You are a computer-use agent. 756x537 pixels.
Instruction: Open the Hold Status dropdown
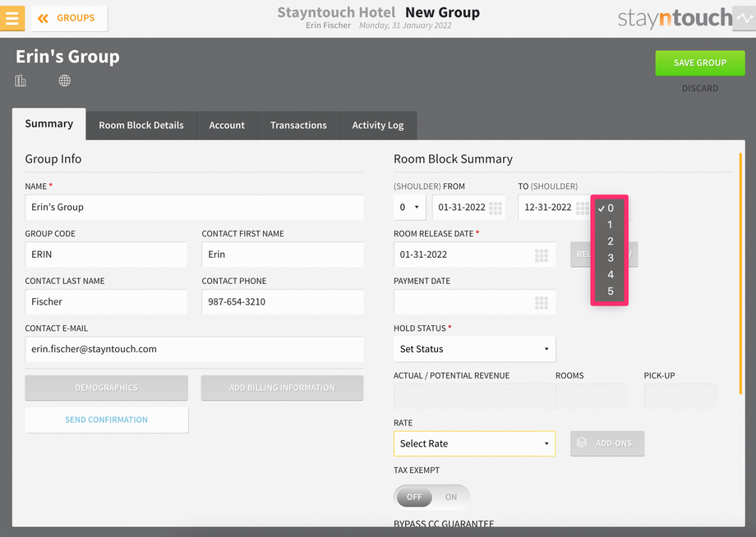coord(474,349)
